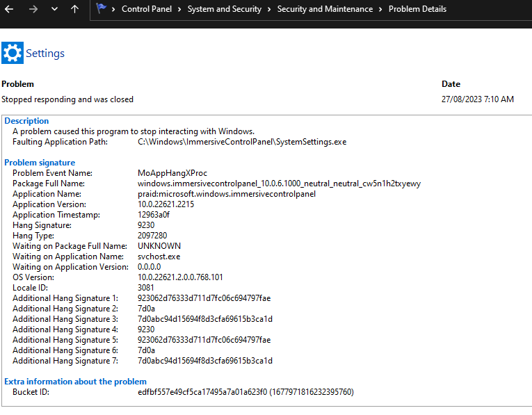Viewport: 532px width, 415px height.
Task: Click the Description section heading
Action: click(26, 121)
